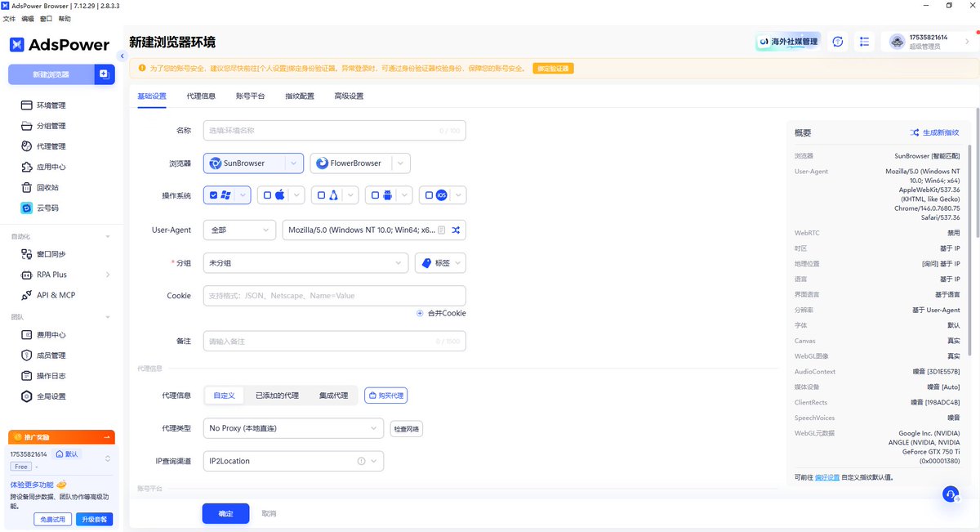Screen dimensions: 980x532
Task: Switch to 高级设置 tab
Action: coord(349,96)
